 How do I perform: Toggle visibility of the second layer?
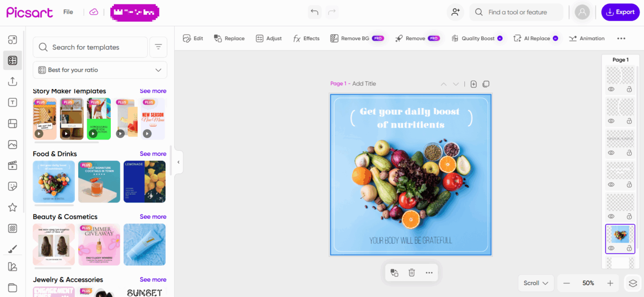coord(611,121)
